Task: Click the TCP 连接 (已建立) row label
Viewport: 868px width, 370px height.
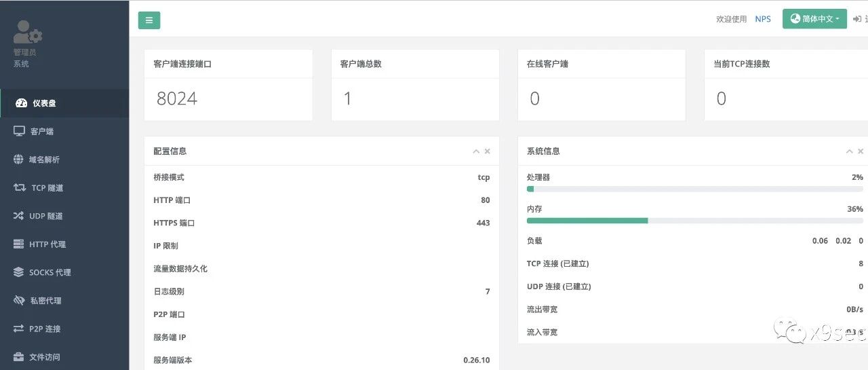Action: (557, 263)
